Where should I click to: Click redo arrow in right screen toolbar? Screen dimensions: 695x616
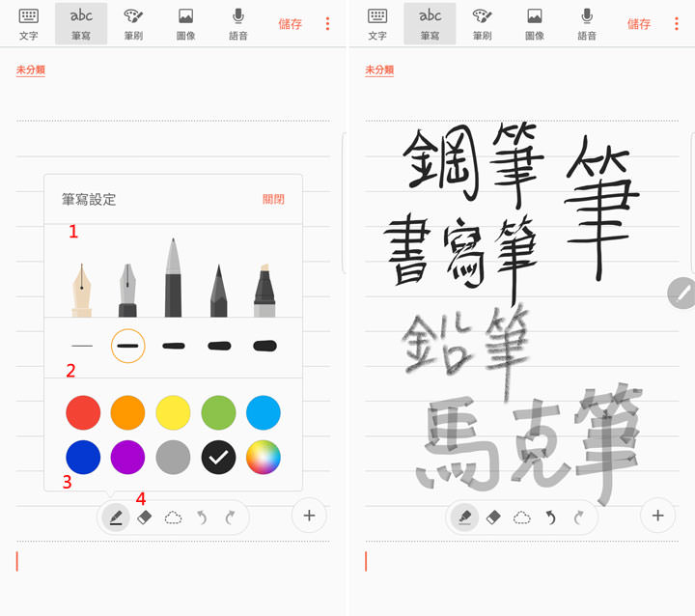(578, 518)
